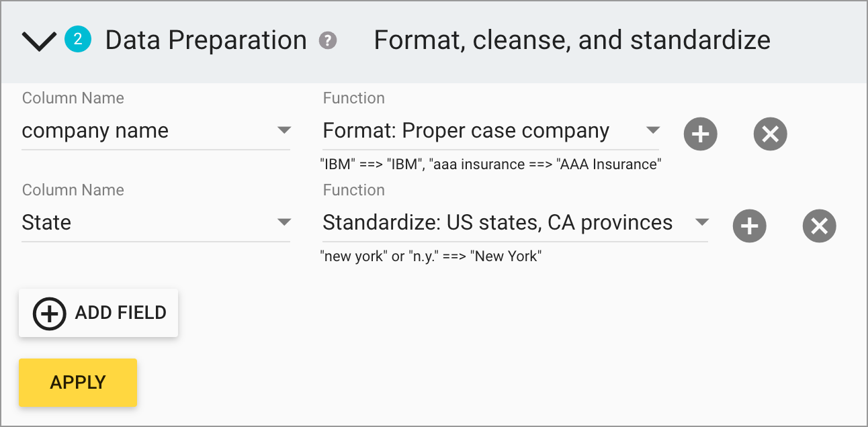This screenshot has height=427, width=868.
Task: Remove the company name rule with its X icon
Action: coord(770,134)
